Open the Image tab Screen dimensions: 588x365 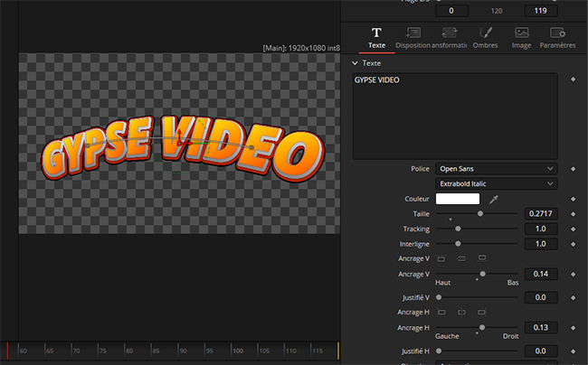click(521, 38)
